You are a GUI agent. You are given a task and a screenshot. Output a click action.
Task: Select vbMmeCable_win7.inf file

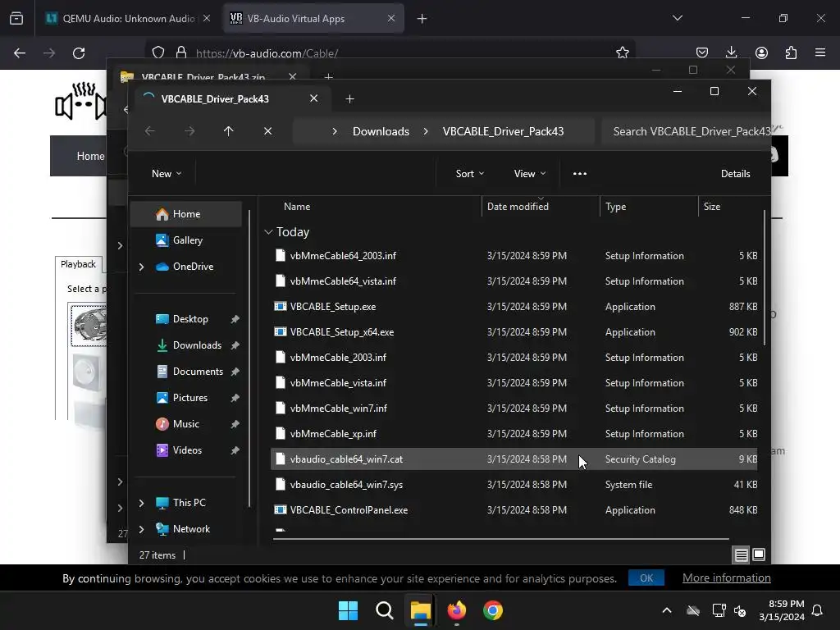coord(514,409)
